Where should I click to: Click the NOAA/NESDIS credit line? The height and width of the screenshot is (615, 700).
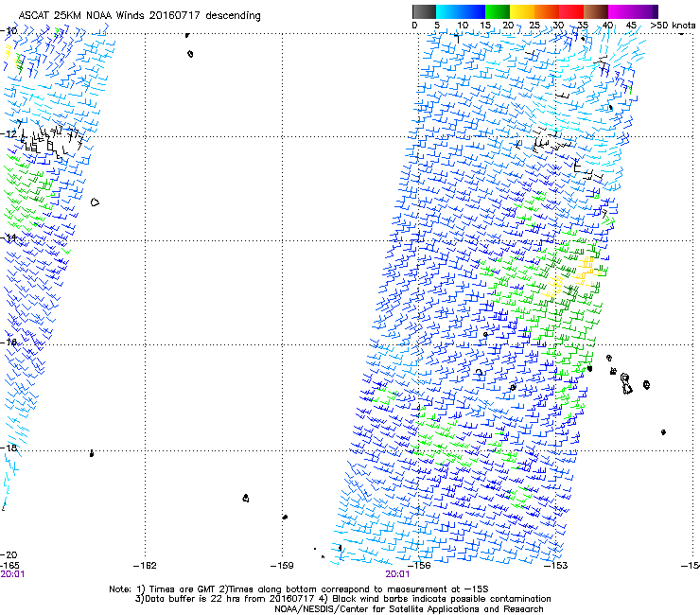point(409,609)
